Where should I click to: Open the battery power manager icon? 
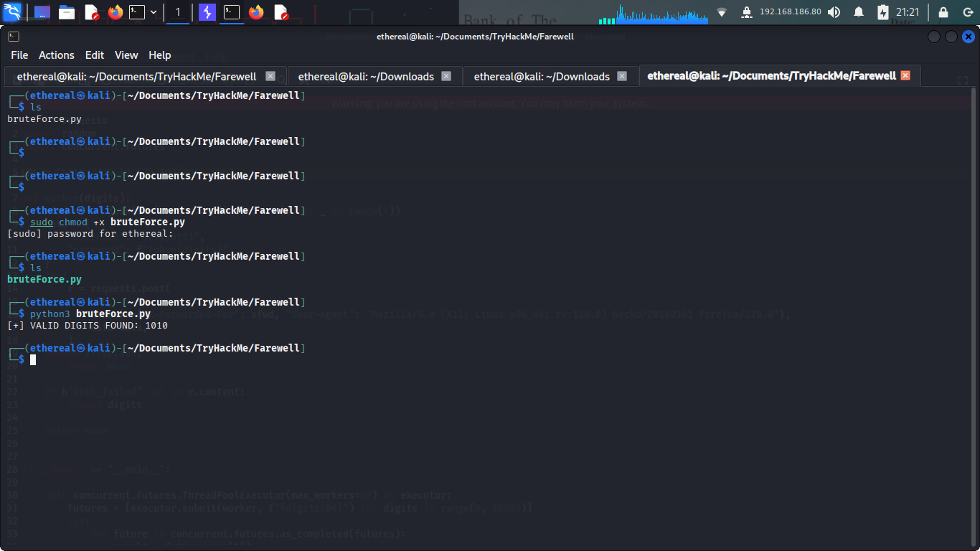pos(882,12)
